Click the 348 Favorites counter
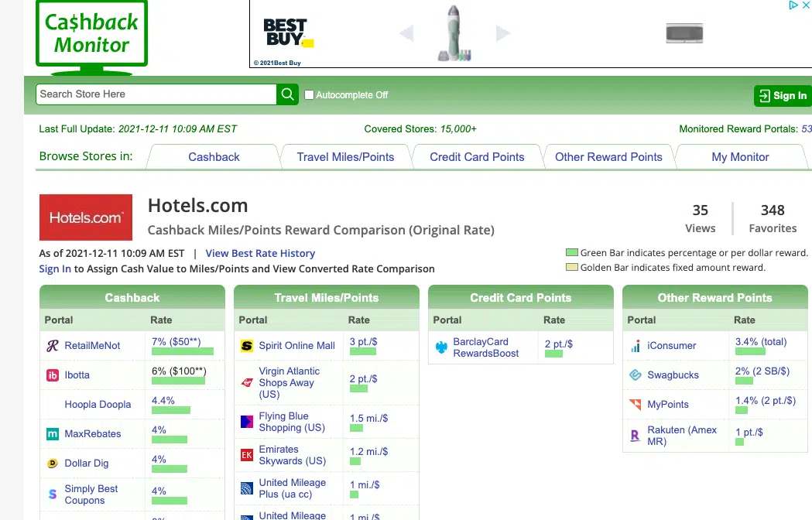 click(773, 218)
